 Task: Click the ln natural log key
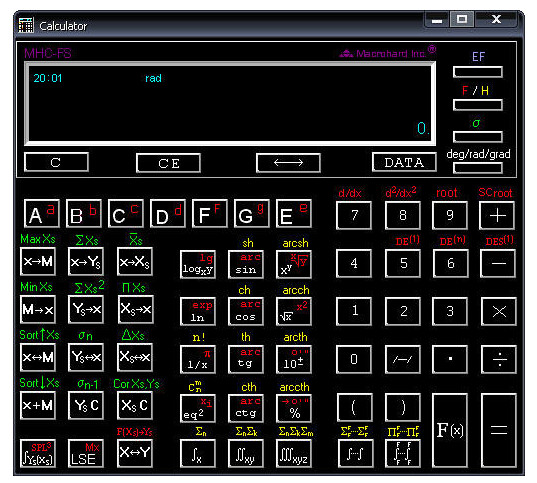[x=198, y=311]
